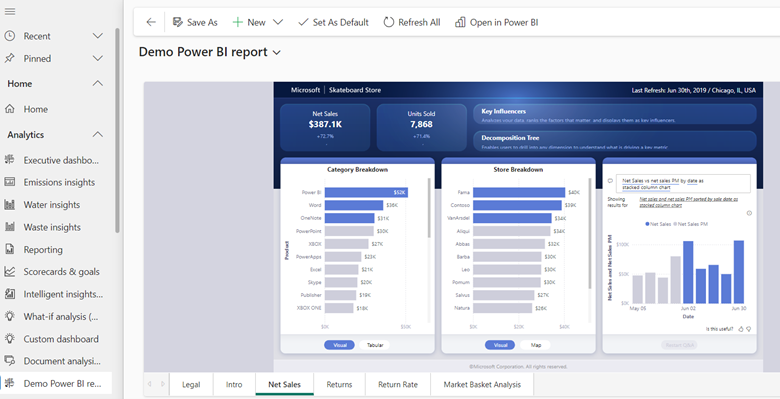Select Map toggle in Store Breakdown

tap(535, 345)
